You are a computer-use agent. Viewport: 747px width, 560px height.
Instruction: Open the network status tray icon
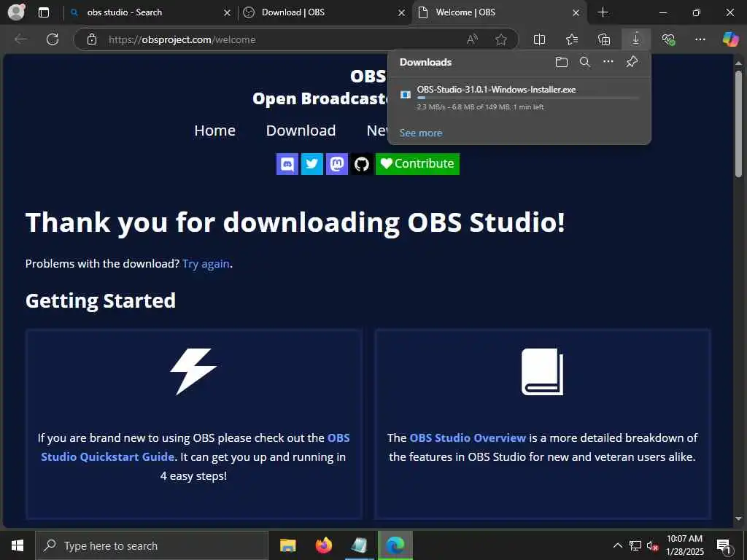click(635, 545)
